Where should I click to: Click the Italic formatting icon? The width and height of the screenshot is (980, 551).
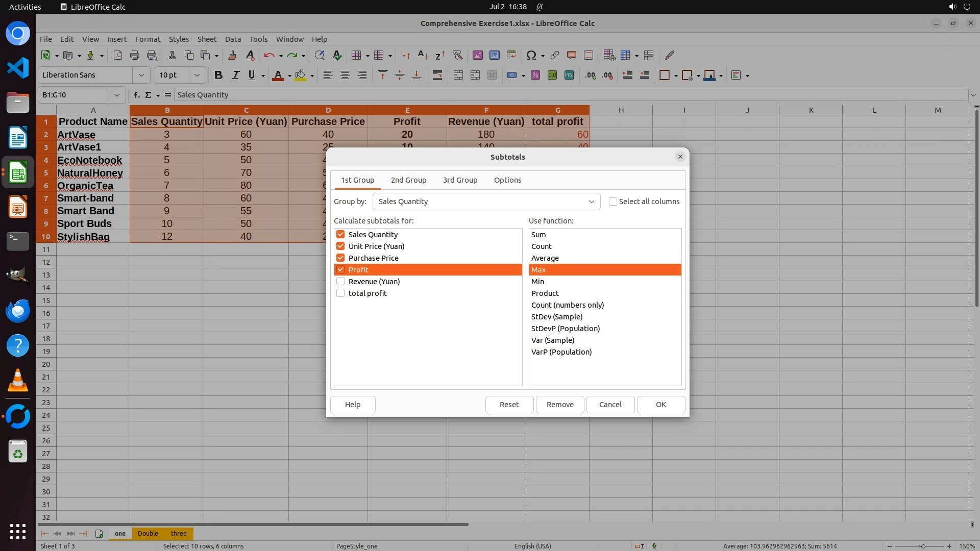coord(235,76)
